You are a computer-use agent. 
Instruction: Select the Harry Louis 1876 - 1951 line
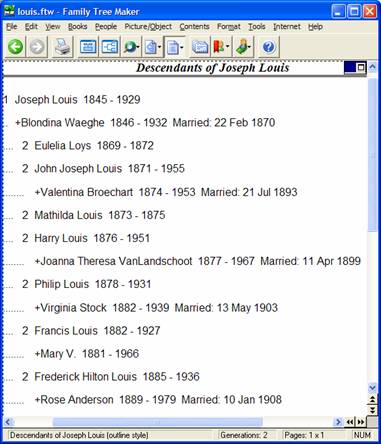click(x=92, y=238)
